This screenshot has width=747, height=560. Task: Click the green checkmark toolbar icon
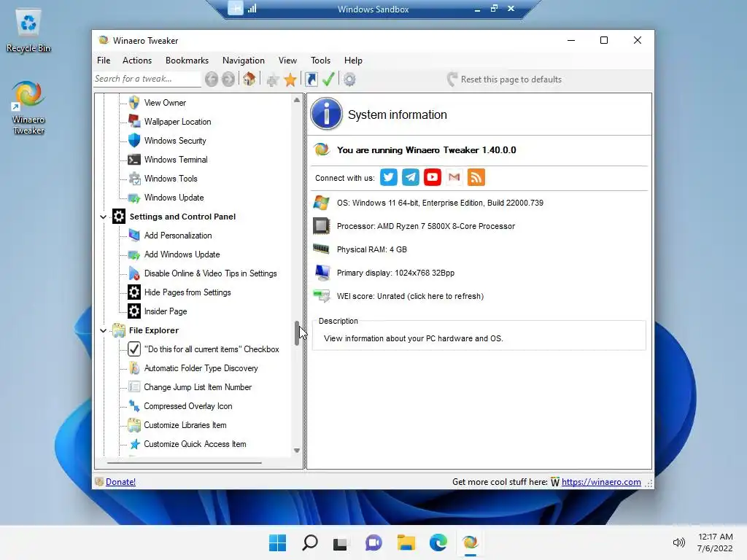pyautogui.click(x=328, y=79)
